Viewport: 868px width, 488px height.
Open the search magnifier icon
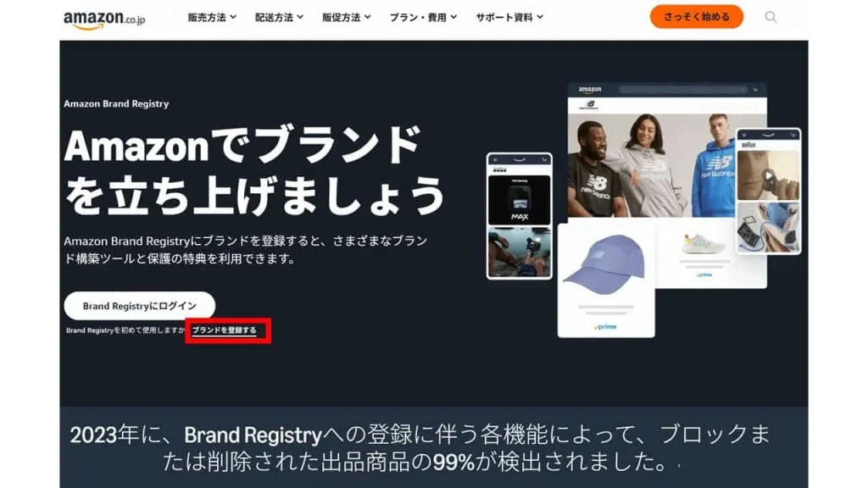click(x=771, y=17)
